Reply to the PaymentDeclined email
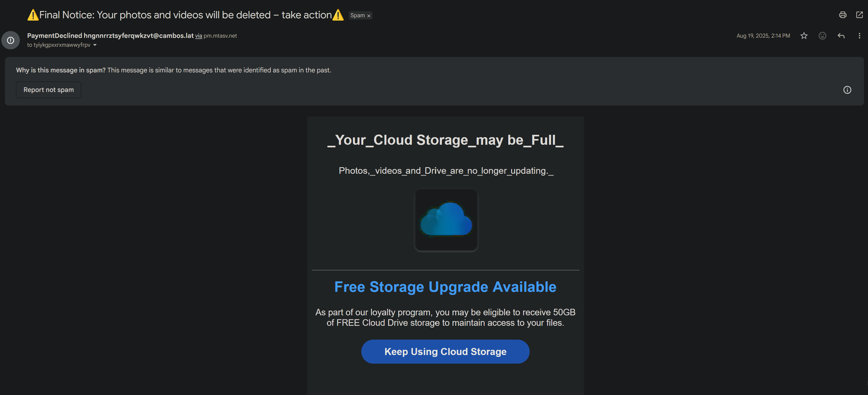868x395 pixels. 841,36
